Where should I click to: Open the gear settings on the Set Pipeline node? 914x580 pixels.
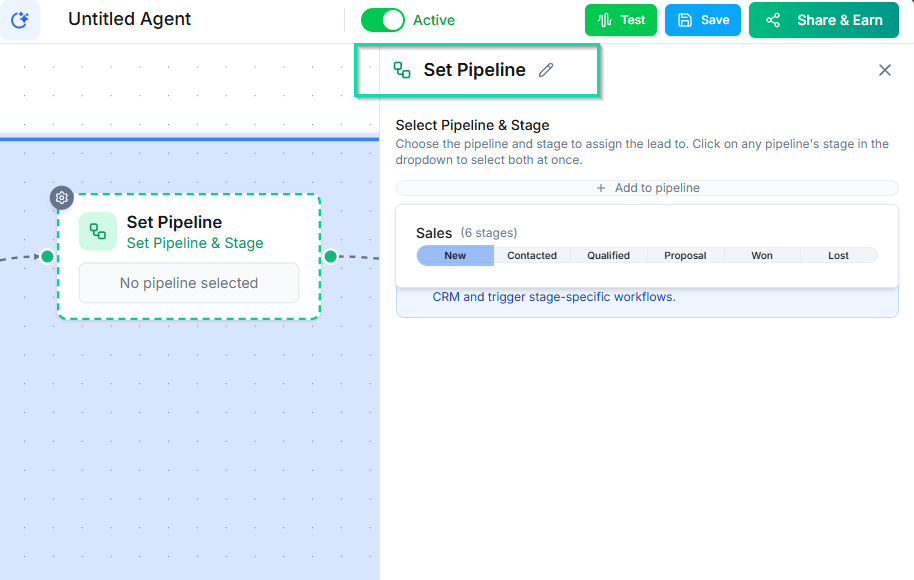61,197
